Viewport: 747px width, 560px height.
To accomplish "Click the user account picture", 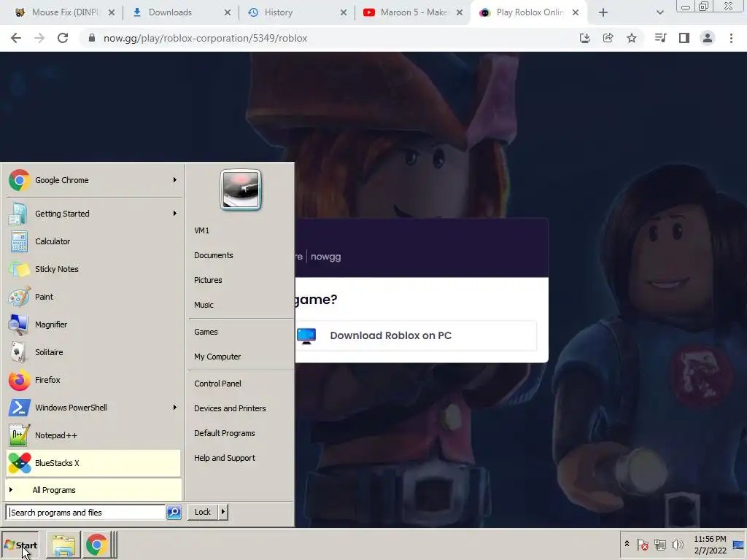I will pos(241,190).
